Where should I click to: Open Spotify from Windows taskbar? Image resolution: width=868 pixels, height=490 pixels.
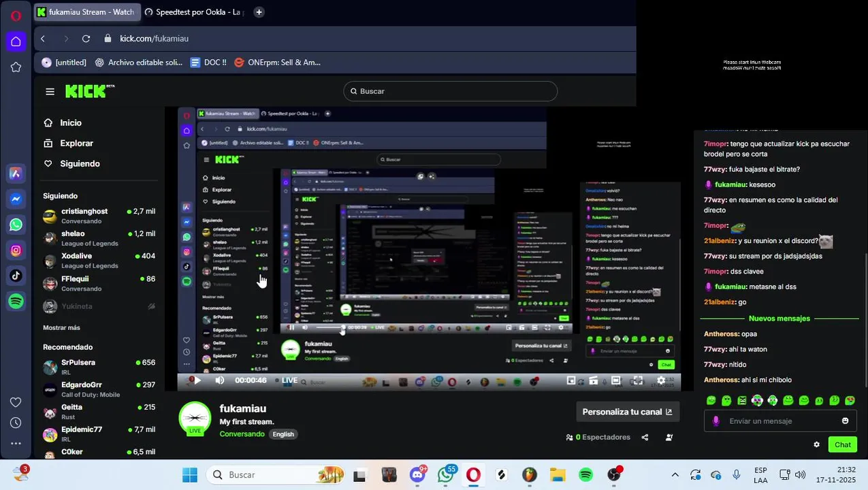[x=586, y=475]
